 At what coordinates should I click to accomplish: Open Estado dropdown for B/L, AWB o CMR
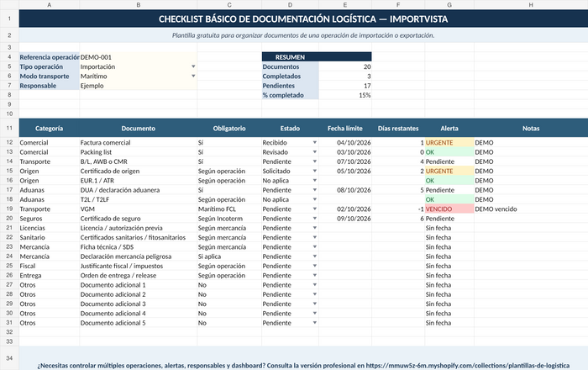point(315,161)
